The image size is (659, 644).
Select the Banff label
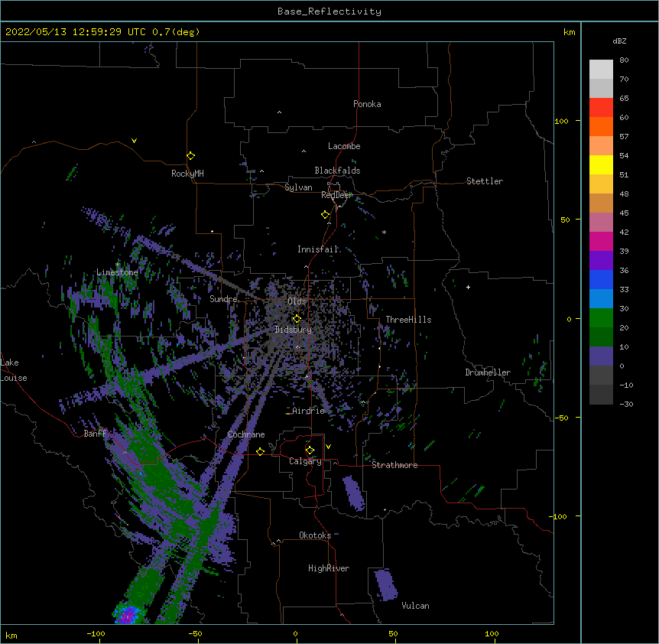click(95, 434)
